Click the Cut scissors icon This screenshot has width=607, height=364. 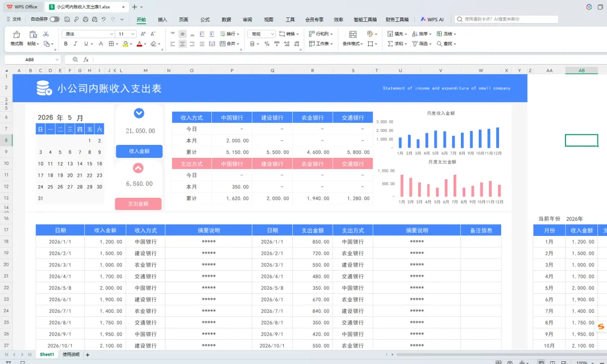click(46, 34)
